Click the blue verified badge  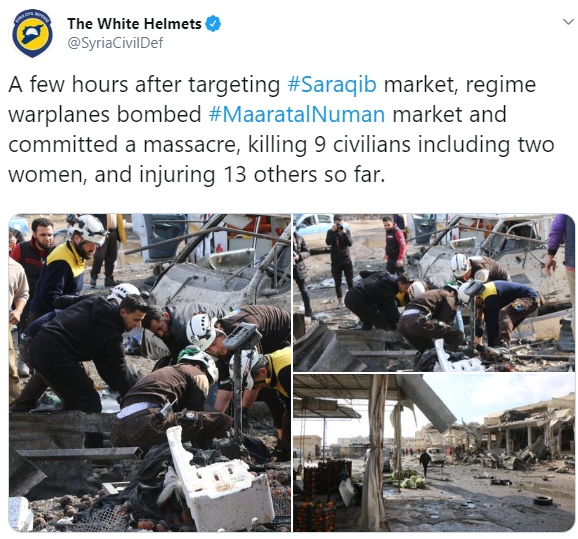213,24
